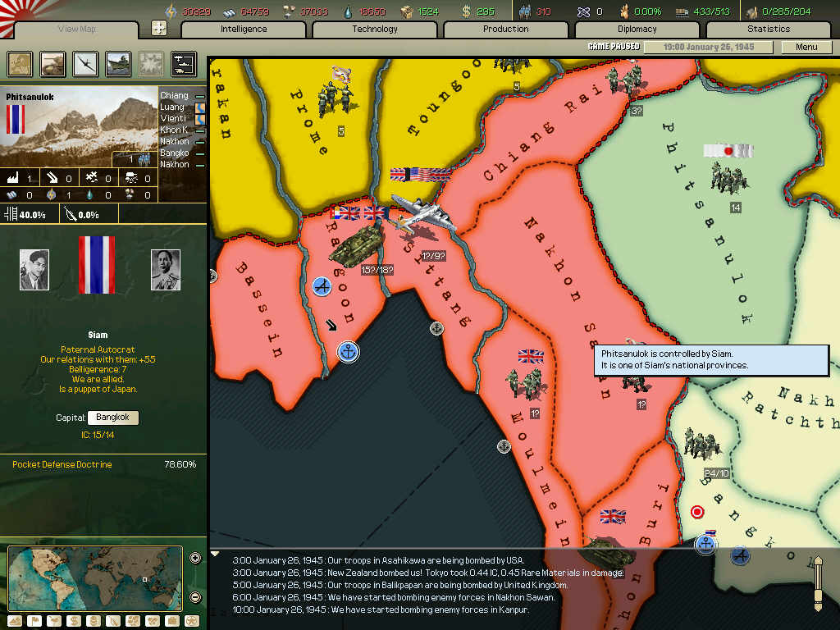This screenshot has height=630, width=840.
Task: Open the Diplomacy tab
Action: coord(637,29)
